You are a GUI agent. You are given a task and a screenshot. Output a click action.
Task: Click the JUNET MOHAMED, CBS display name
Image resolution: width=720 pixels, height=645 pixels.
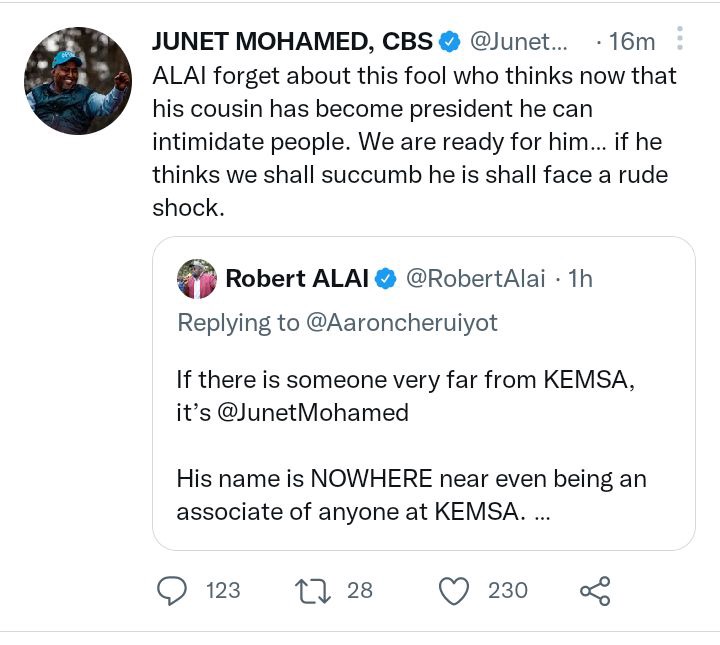click(x=292, y=42)
